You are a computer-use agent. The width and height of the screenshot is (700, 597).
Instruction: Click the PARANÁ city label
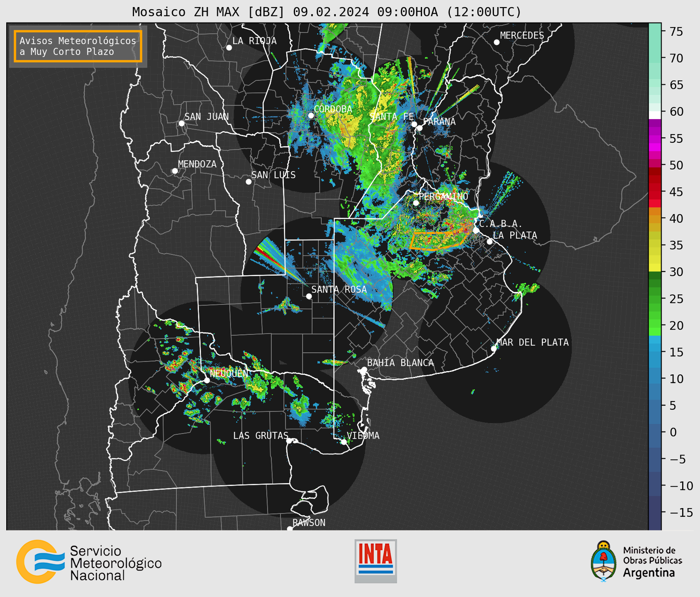pyautogui.click(x=439, y=122)
